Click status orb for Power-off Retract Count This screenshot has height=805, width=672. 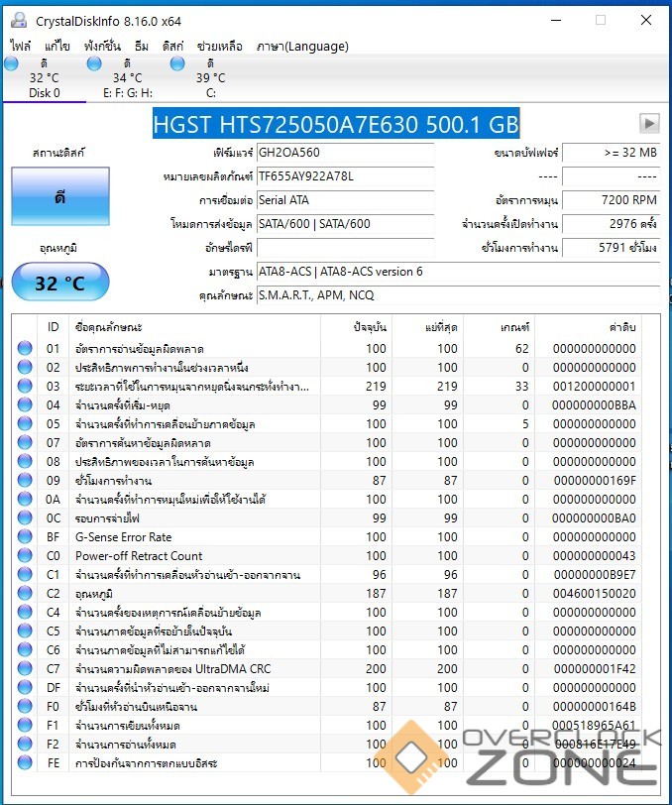pos(25,556)
